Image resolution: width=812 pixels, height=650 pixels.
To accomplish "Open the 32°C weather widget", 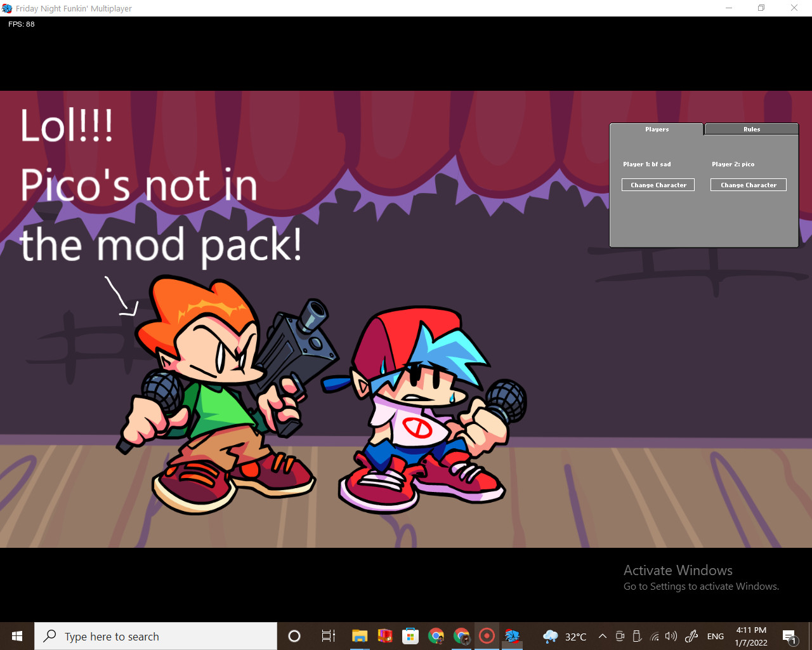I will tap(565, 636).
